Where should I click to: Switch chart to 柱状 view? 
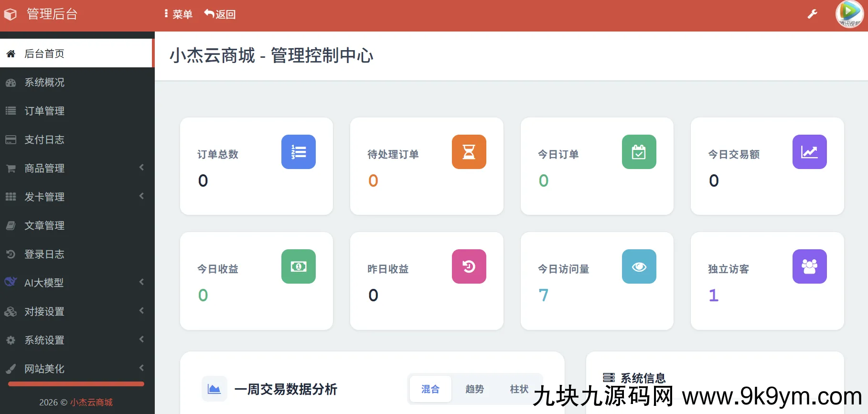(x=519, y=389)
